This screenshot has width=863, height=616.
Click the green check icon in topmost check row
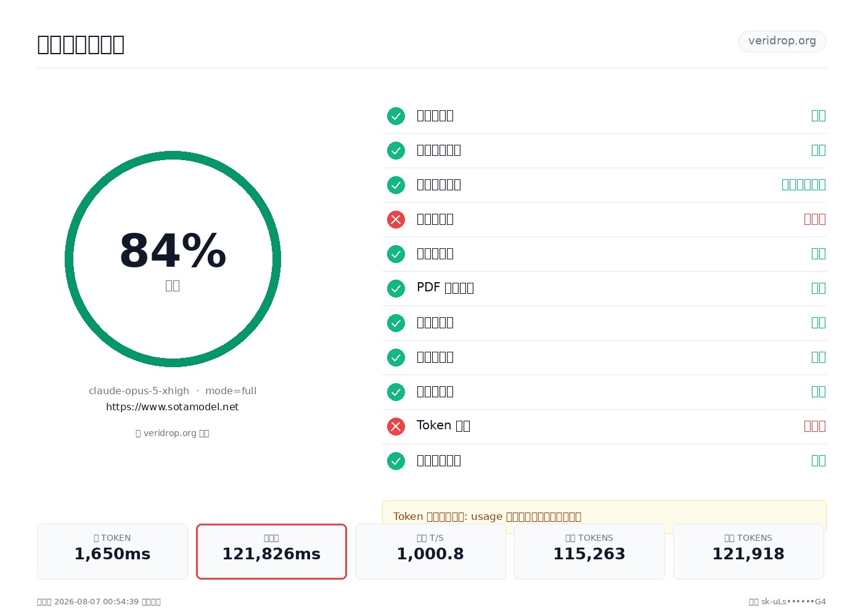[396, 116]
